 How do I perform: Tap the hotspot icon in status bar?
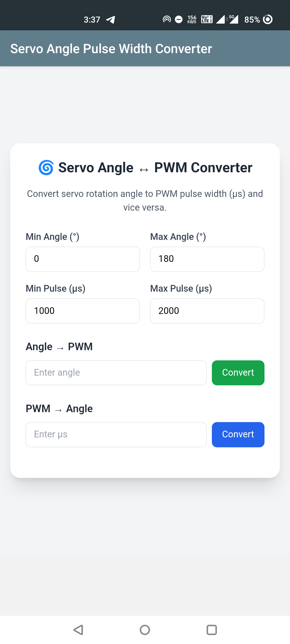pos(167,19)
